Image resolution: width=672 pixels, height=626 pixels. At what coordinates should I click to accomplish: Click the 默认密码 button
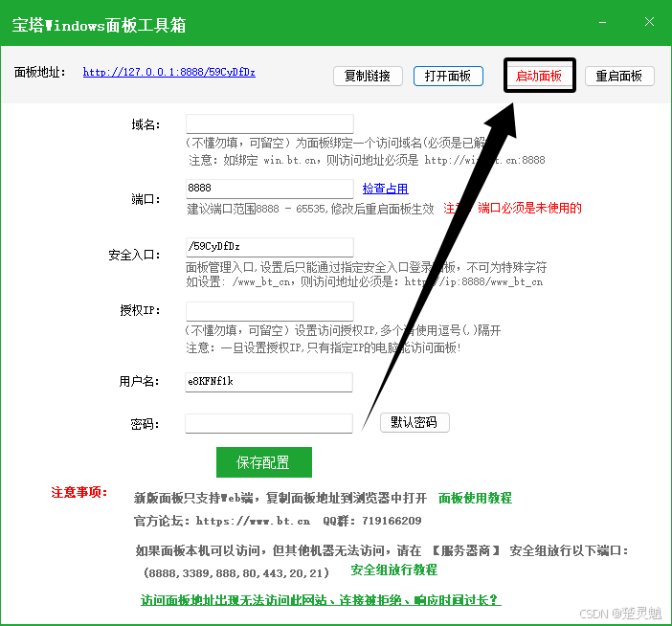414,422
